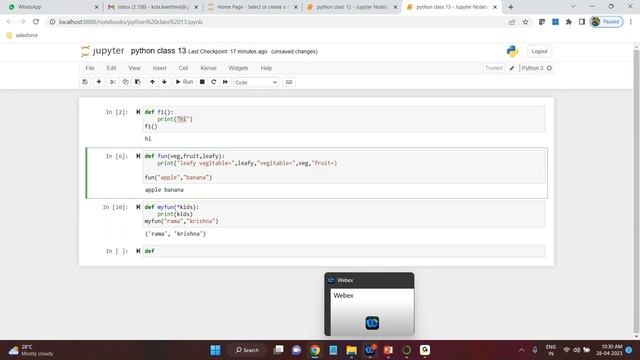The width and height of the screenshot is (640, 360).
Task: Open the cell type Code dropdown
Action: click(256, 82)
